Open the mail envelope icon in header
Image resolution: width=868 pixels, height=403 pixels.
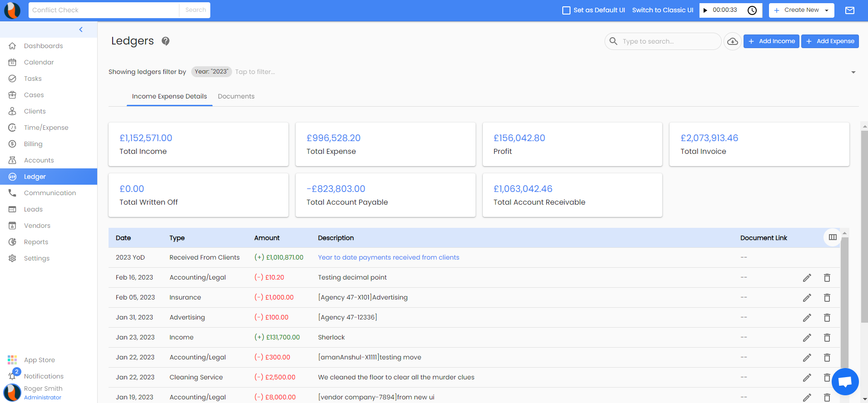coord(849,10)
